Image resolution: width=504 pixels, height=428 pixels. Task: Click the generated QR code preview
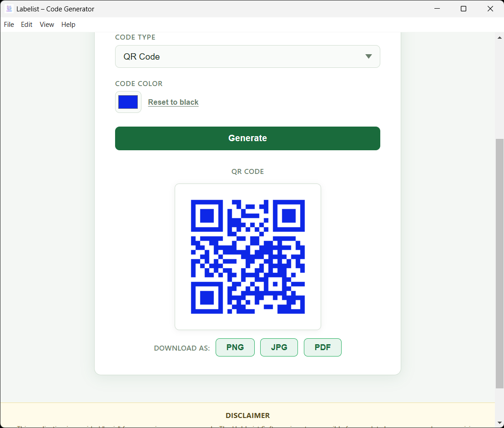pos(247,256)
